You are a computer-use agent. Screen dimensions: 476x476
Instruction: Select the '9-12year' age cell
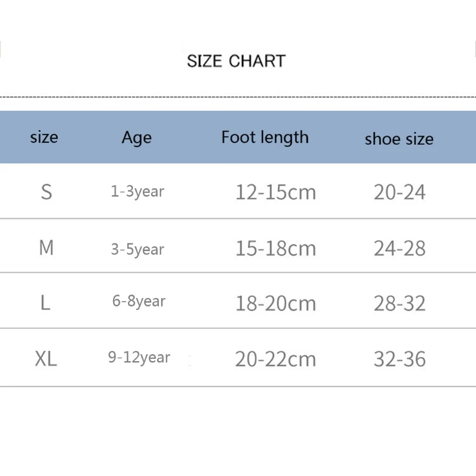coord(139,358)
